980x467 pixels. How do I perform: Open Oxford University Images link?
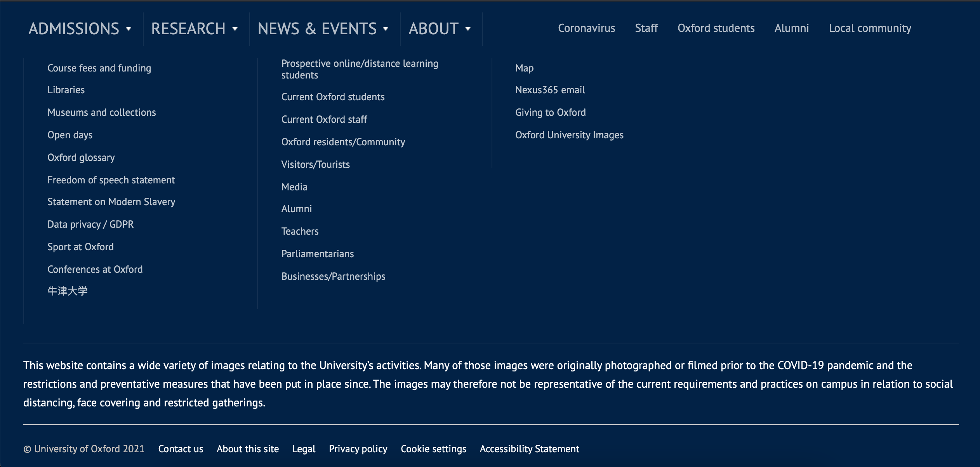[569, 135]
